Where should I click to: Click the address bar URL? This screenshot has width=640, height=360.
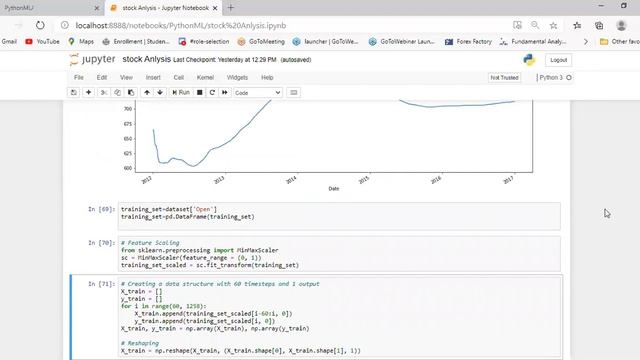coord(181,26)
